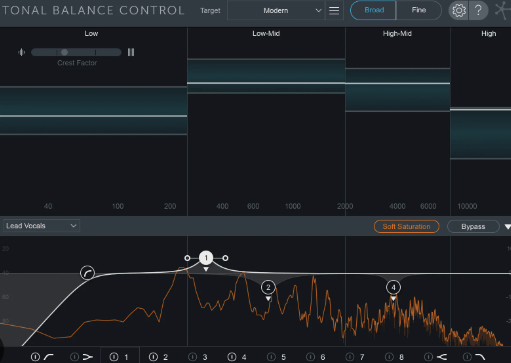Select high shelf shape icon in bottom bar
The width and height of the screenshot is (511, 363).
tap(442, 357)
